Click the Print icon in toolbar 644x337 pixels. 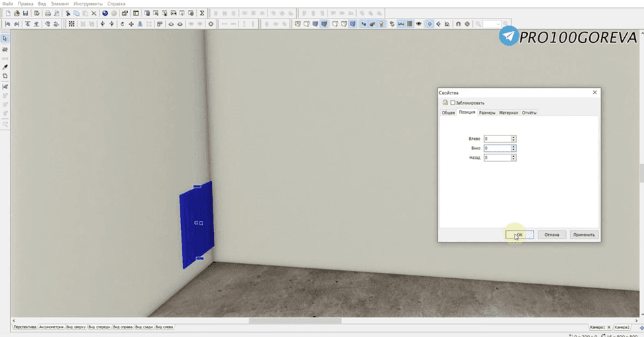[x=48, y=13]
